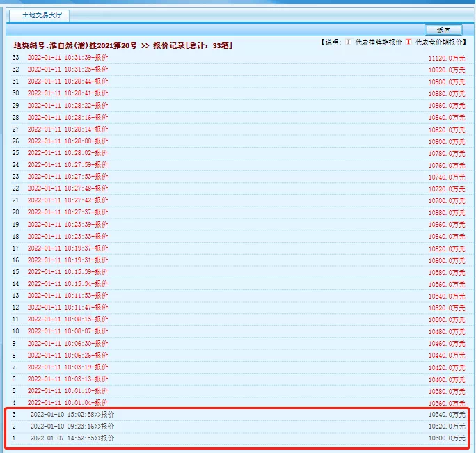Select bid record 4 at 10:01:04
Screen dimensions: 476x453
coord(68,403)
